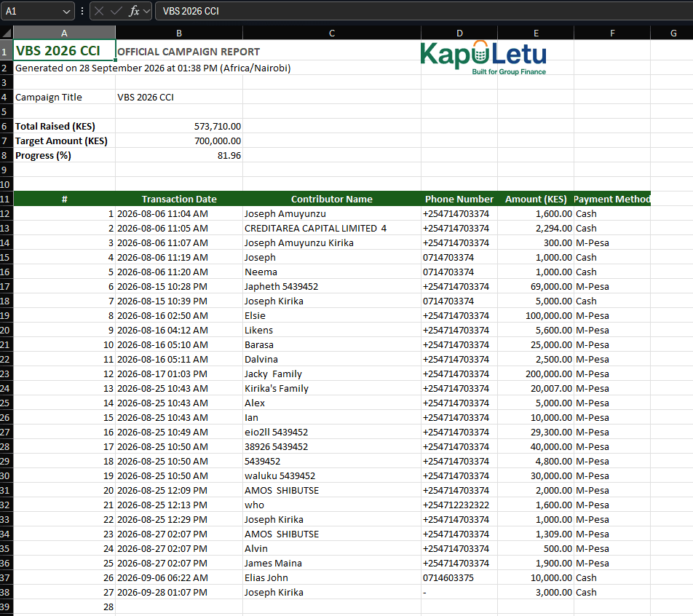Click the Enter checkmark formula bar icon
Screen dimensions: 693x616
tap(116, 11)
